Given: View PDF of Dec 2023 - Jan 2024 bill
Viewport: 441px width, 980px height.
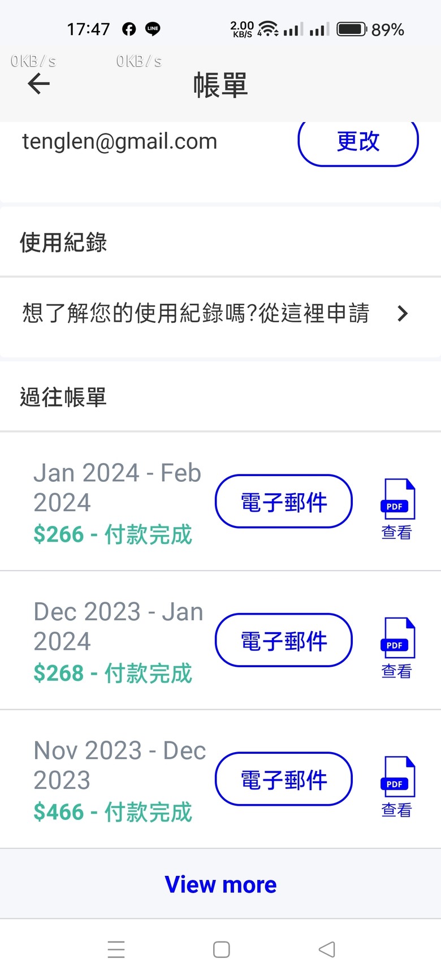Looking at the screenshot, I should [x=397, y=646].
